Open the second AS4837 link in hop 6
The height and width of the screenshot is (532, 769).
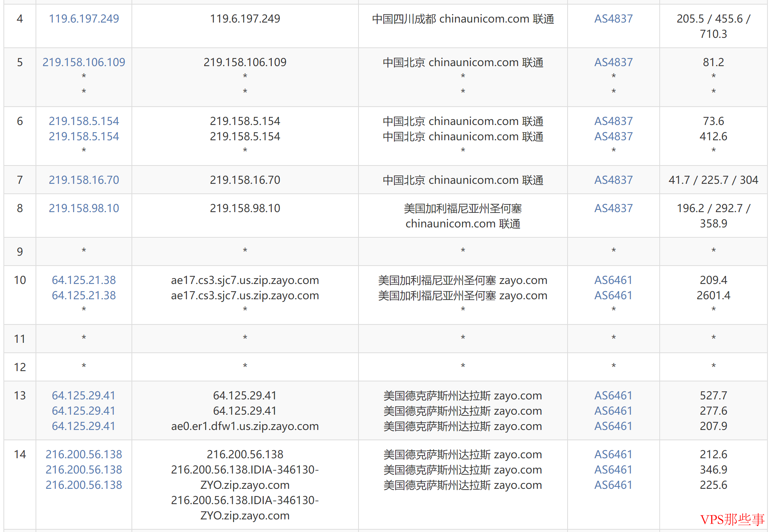tap(613, 136)
